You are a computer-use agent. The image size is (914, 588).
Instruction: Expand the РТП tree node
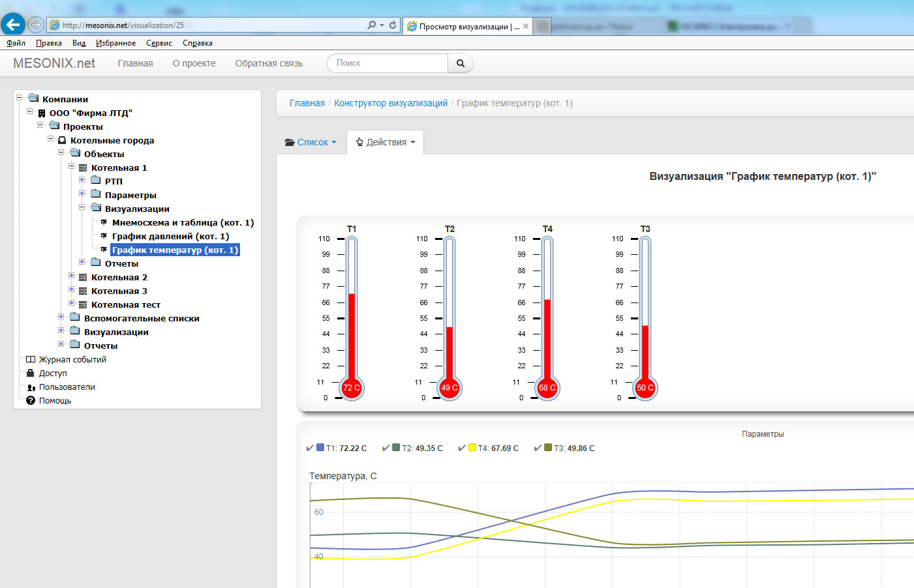[x=82, y=179]
